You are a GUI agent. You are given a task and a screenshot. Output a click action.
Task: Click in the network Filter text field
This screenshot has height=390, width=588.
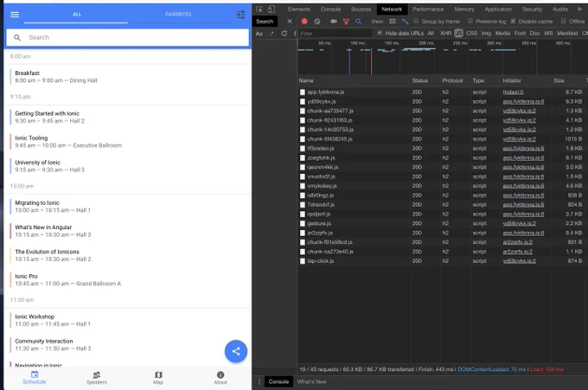point(335,34)
